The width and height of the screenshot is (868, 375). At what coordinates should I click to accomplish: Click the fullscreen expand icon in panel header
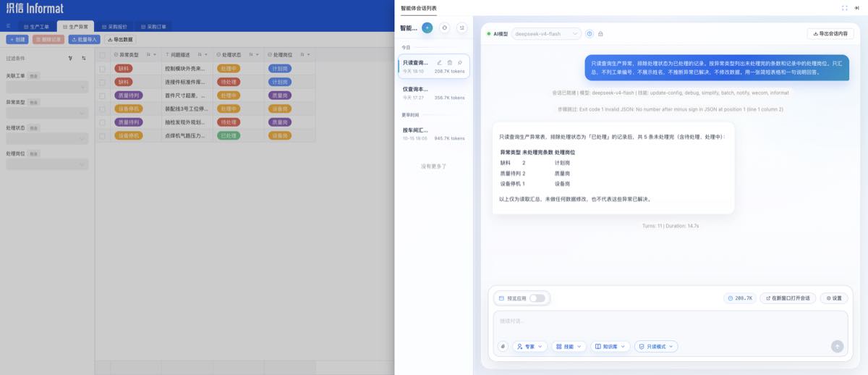pyautogui.click(x=845, y=7)
